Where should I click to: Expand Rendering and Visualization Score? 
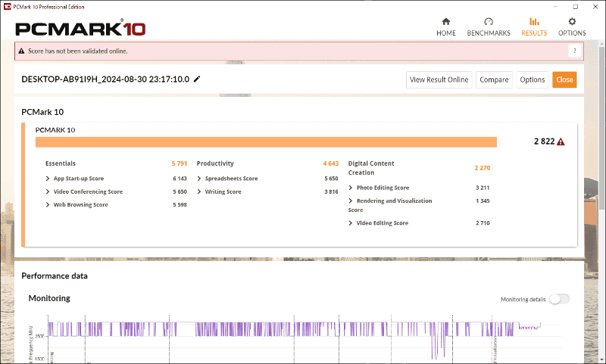pyautogui.click(x=351, y=201)
